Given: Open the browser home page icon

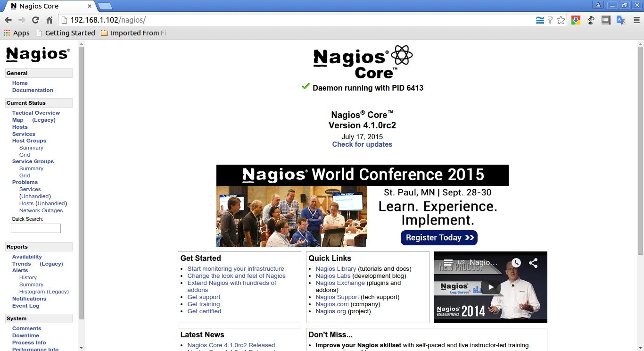Looking at the screenshot, I should (x=49, y=20).
